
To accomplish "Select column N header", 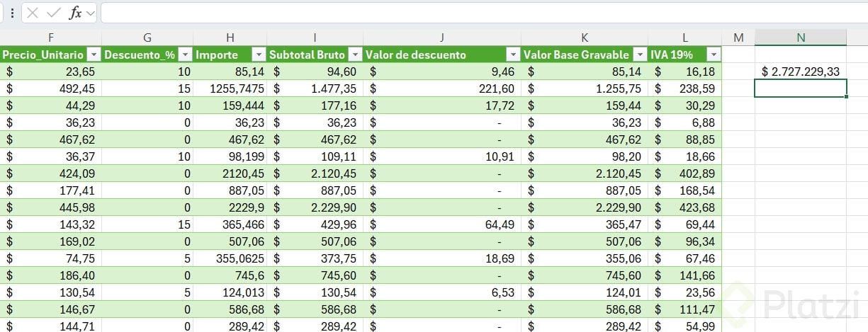I will coord(801,38).
